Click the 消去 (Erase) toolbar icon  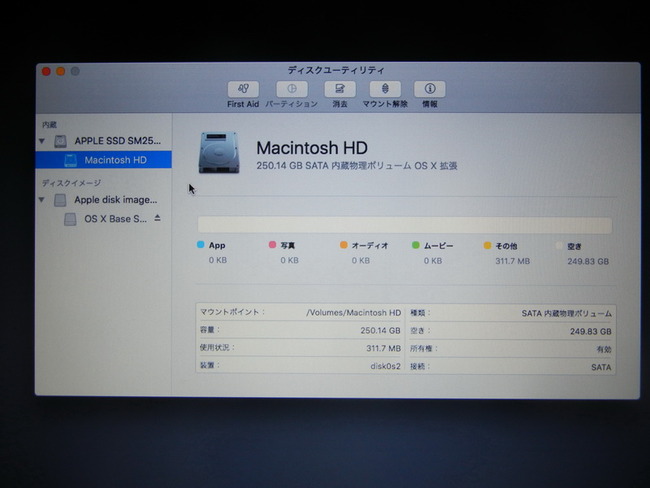tap(340, 89)
